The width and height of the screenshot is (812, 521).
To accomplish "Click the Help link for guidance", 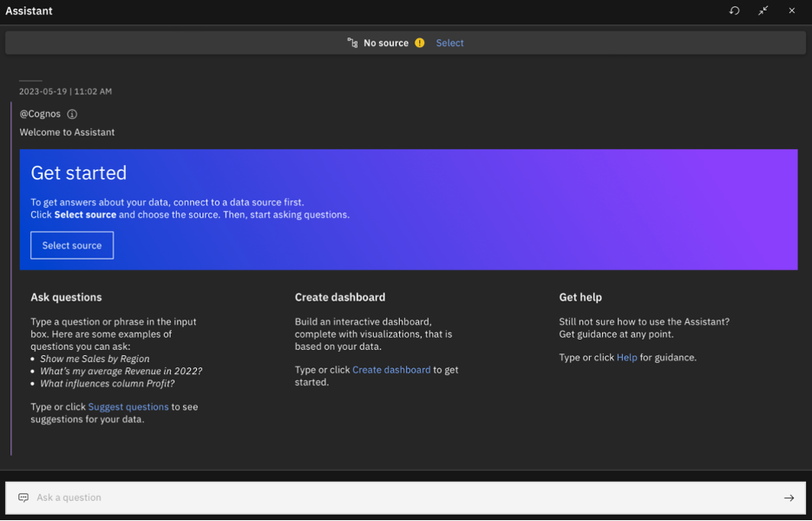I will pos(626,357).
